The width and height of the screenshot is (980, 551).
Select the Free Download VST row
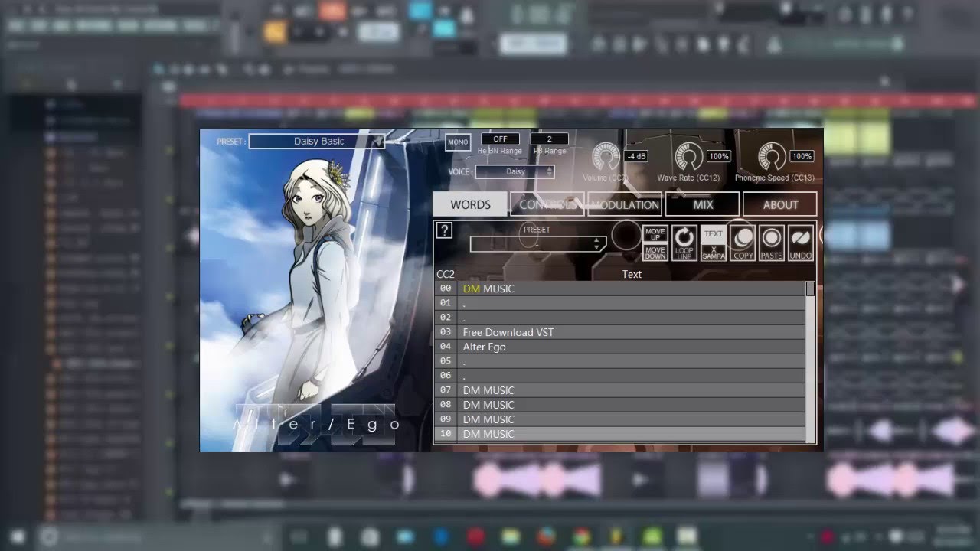620,332
